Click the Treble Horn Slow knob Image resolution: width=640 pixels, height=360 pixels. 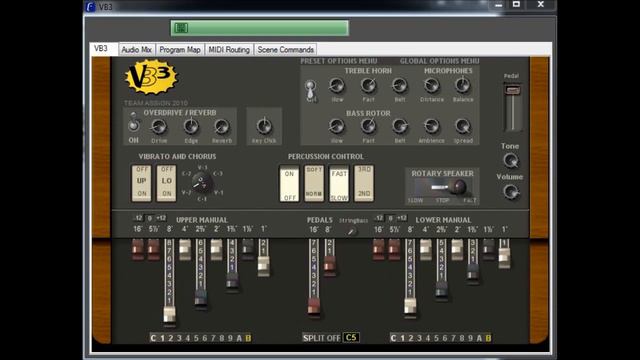337,86
